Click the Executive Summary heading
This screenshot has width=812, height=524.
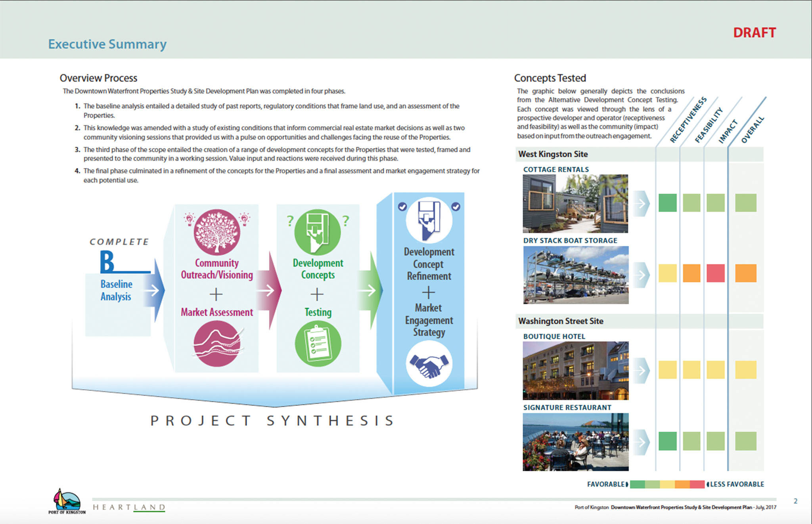[107, 44]
